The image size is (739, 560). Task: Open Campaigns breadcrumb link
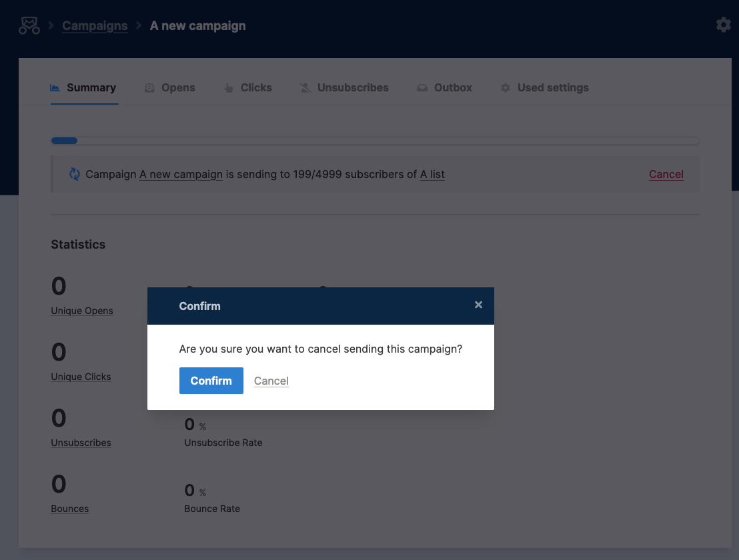click(95, 25)
